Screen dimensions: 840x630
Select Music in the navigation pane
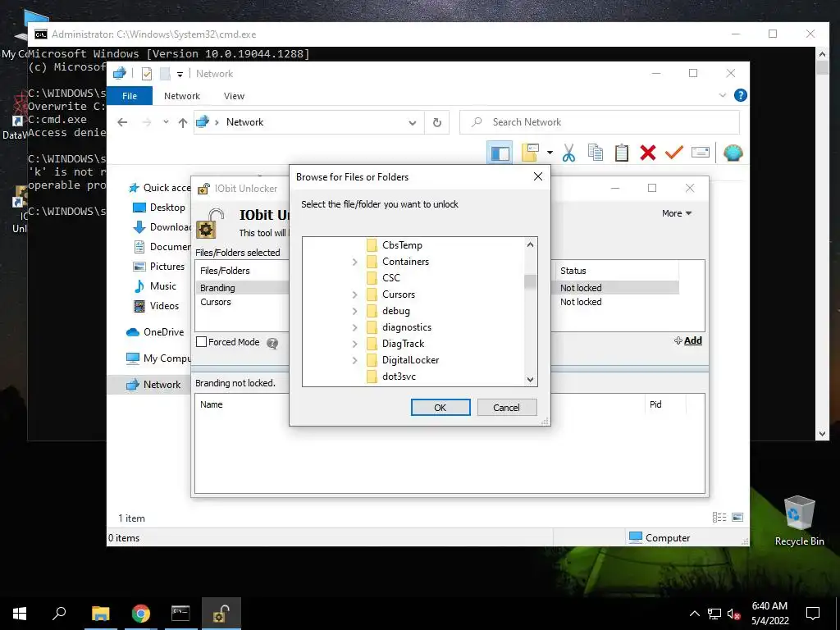click(x=155, y=286)
